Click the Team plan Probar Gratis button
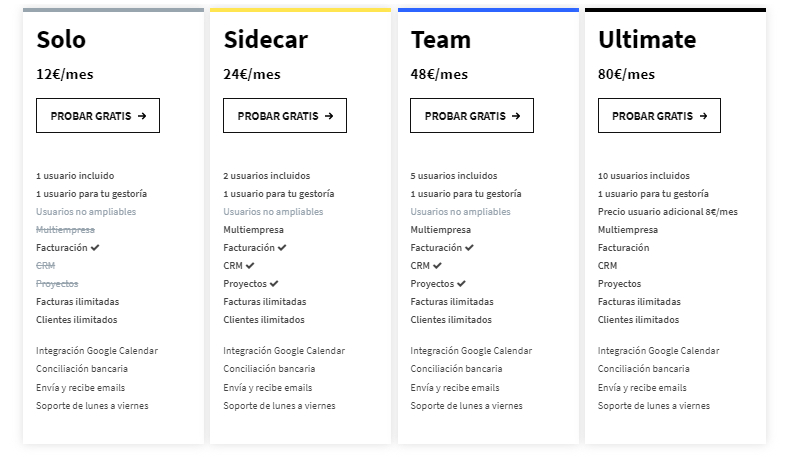The height and width of the screenshot is (457, 795). 472,116
